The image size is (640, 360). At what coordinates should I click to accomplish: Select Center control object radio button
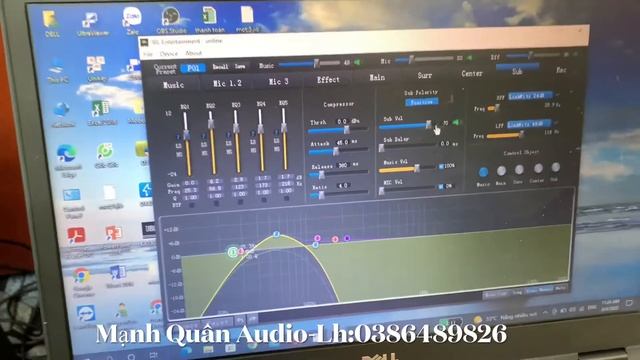pos(538,168)
